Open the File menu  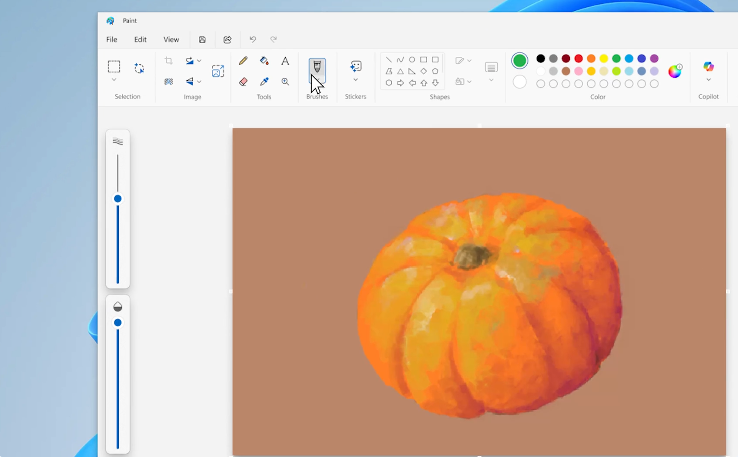point(112,40)
